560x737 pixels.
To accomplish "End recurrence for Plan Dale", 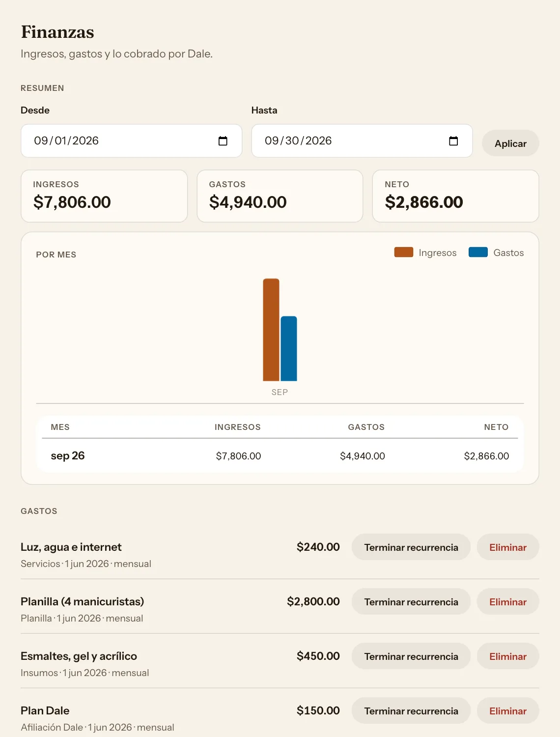I will 411,711.
